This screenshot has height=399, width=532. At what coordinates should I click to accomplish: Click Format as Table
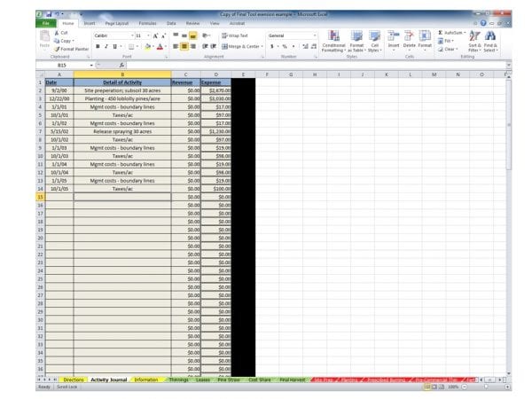pyautogui.click(x=356, y=41)
